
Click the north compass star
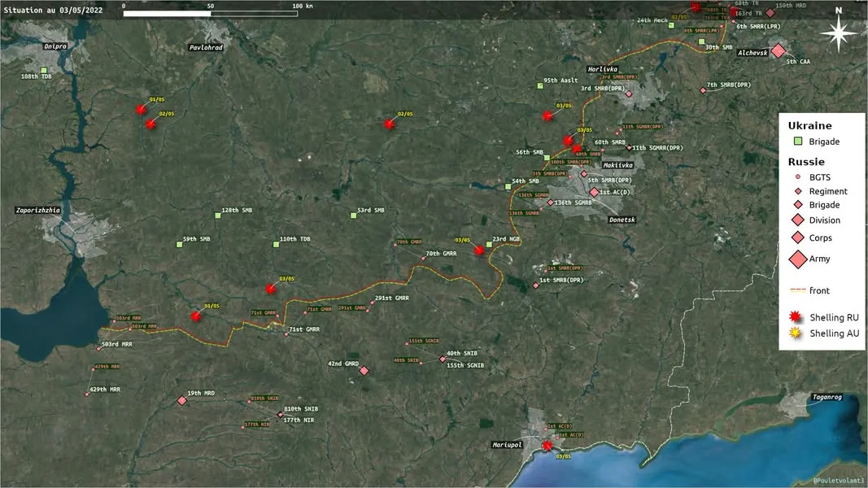839,33
